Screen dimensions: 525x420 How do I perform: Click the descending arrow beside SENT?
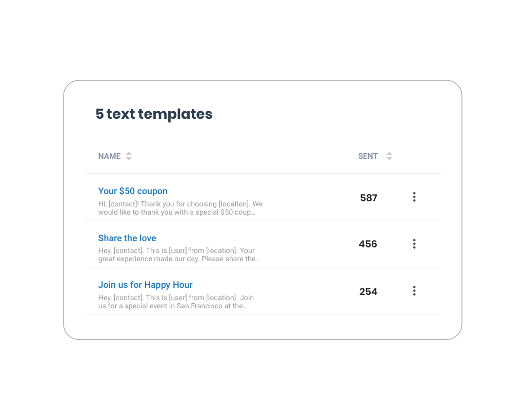tap(389, 158)
